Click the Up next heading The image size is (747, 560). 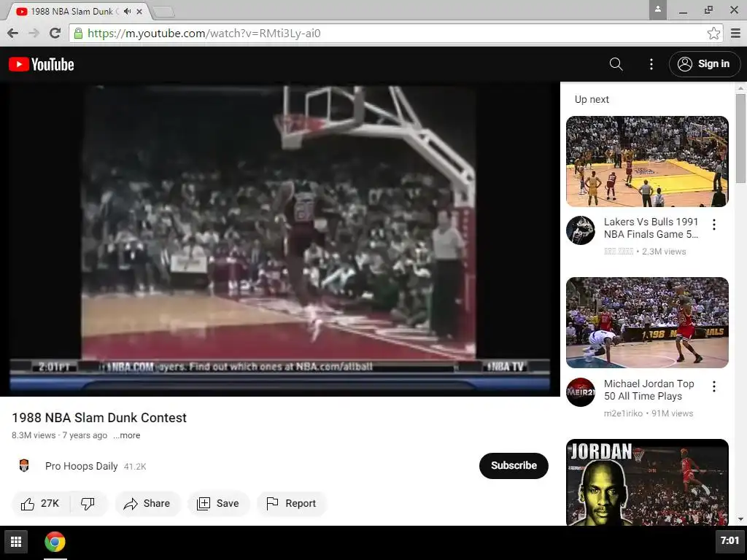(x=592, y=99)
